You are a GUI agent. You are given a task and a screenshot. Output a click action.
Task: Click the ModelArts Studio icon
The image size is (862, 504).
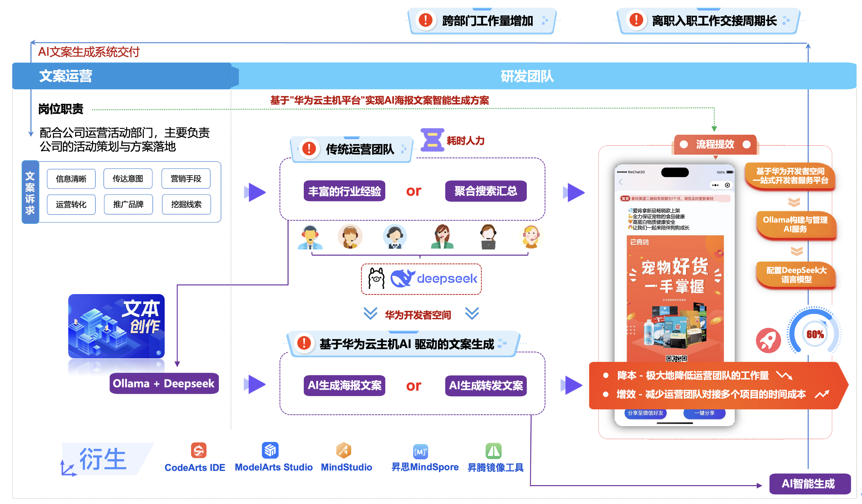pos(270,450)
